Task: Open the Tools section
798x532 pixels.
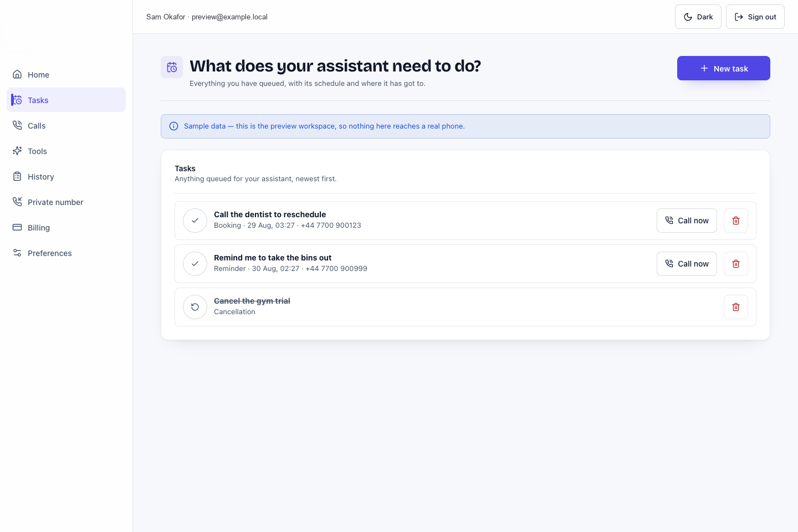Action: click(66, 151)
